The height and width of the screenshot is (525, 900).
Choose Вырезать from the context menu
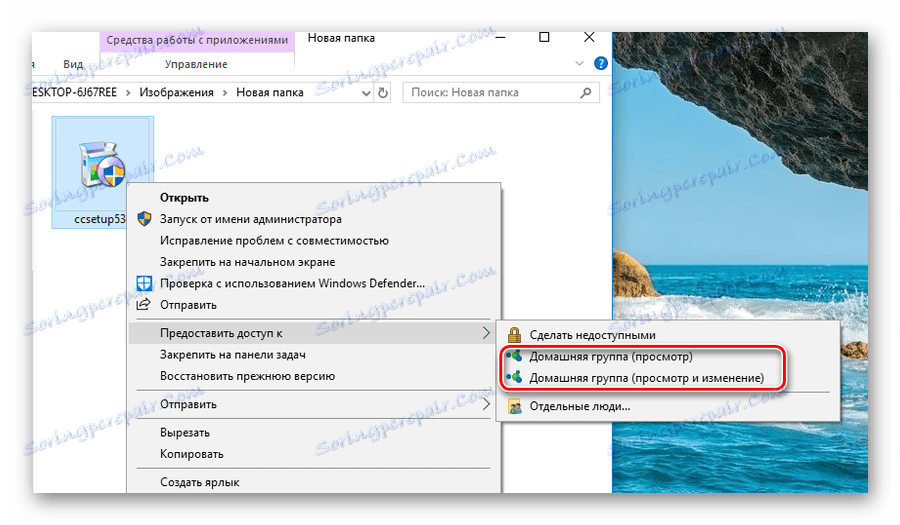click(x=184, y=433)
